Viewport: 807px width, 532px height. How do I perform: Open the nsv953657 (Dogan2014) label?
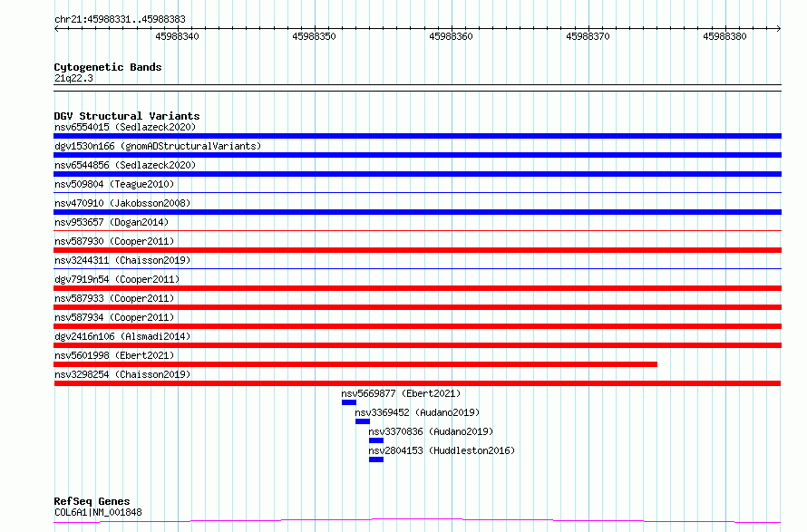112,222
